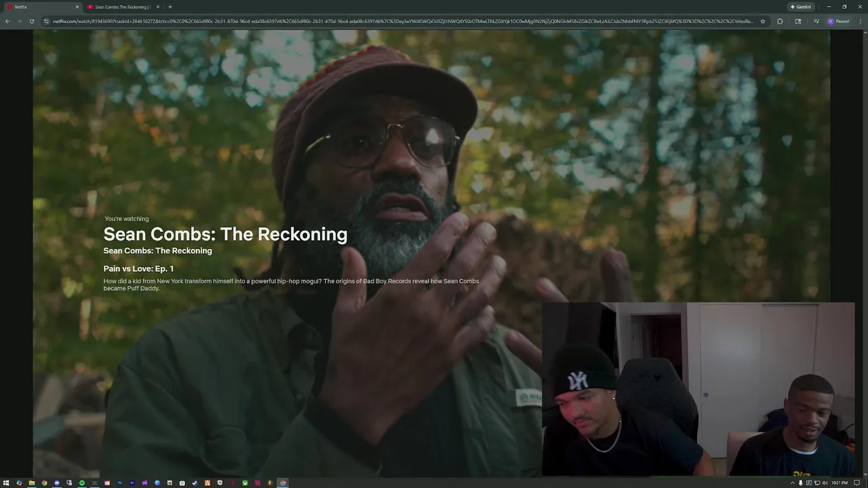Reload the Netflix page

coord(31,21)
